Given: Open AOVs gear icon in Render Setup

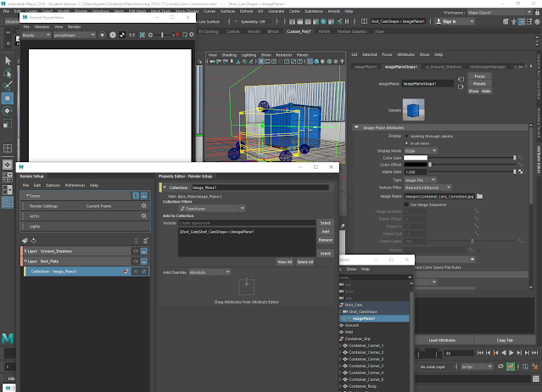Looking at the screenshot, I should click(144, 216).
